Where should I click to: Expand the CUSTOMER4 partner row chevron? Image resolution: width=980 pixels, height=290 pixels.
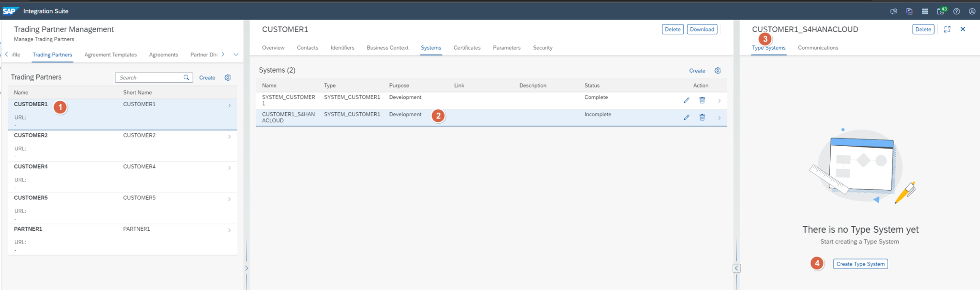coord(230,168)
